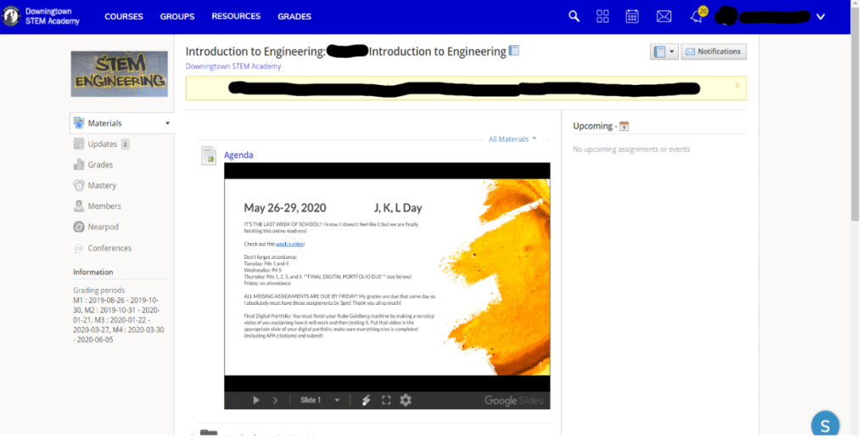The image size is (868, 440).
Task: Open the RESOURCES menu
Action: click(236, 16)
